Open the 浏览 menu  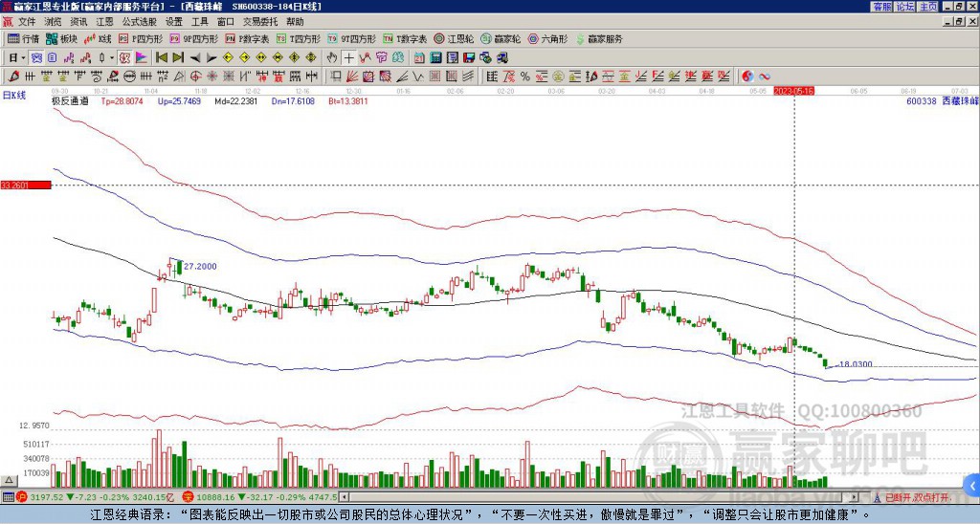coord(54,22)
